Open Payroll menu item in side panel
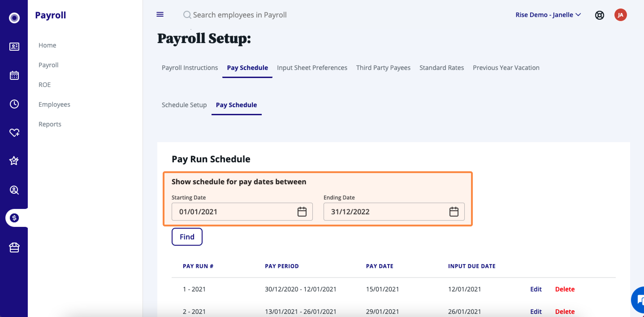The image size is (644, 317). (48, 65)
